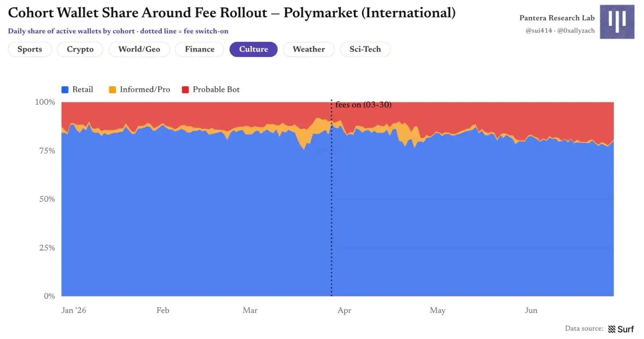Image resolution: width=644 pixels, height=339 pixels.
Task: Click the Apr x-axis label
Action: pos(345,310)
